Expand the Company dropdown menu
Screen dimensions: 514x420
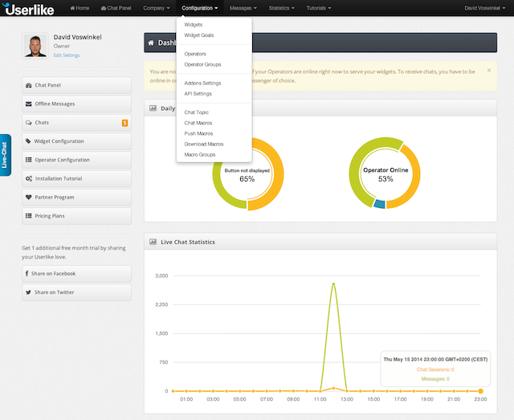[157, 8]
